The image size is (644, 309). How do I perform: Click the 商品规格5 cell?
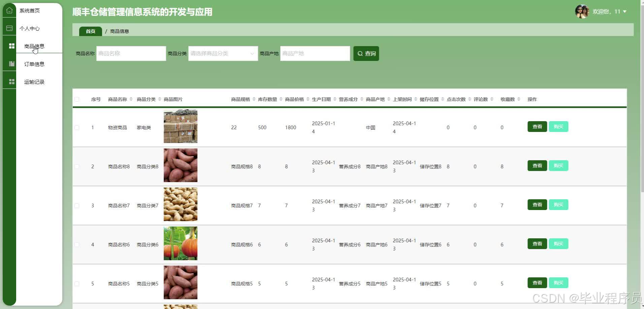click(x=242, y=284)
